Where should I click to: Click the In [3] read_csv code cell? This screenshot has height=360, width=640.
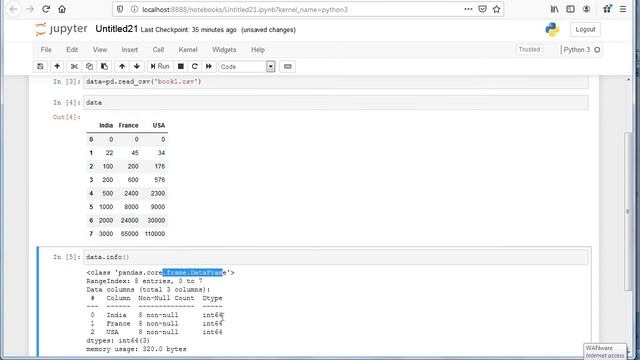[336, 82]
